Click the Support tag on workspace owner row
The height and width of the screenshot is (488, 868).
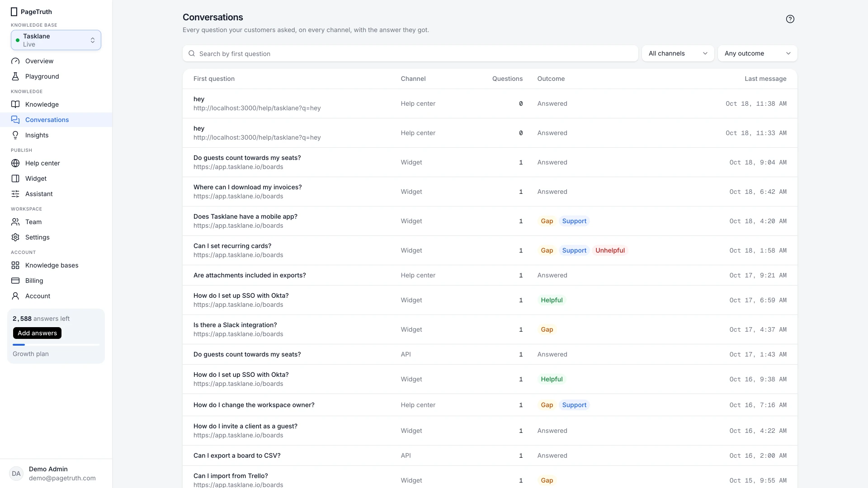tap(574, 405)
